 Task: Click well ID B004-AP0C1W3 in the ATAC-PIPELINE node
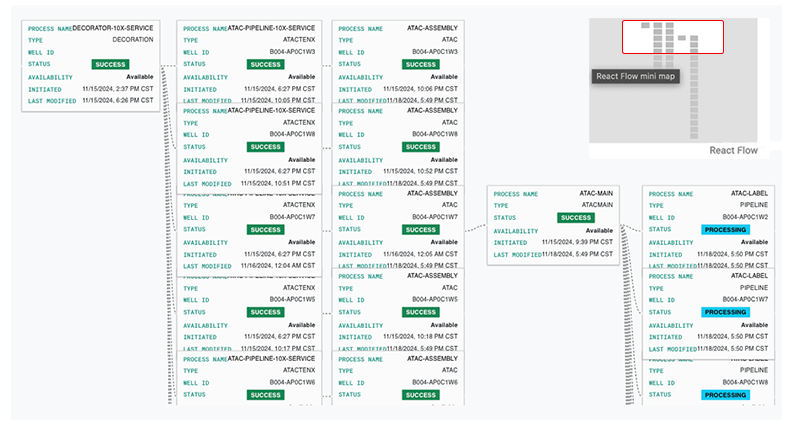pyautogui.click(x=292, y=51)
